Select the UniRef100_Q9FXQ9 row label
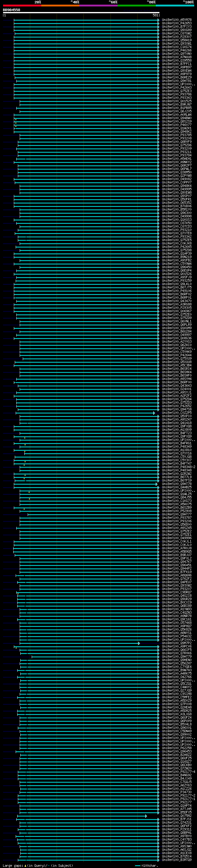The height and width of the screenshot is (868, 197). pyautogui.click(x=177, y=436)
